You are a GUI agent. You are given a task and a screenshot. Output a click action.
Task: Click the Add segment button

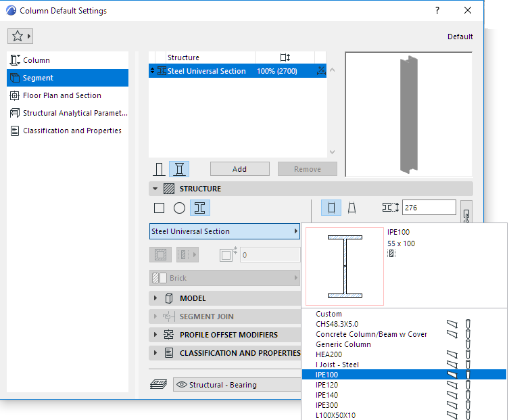[x=239, y=169]
